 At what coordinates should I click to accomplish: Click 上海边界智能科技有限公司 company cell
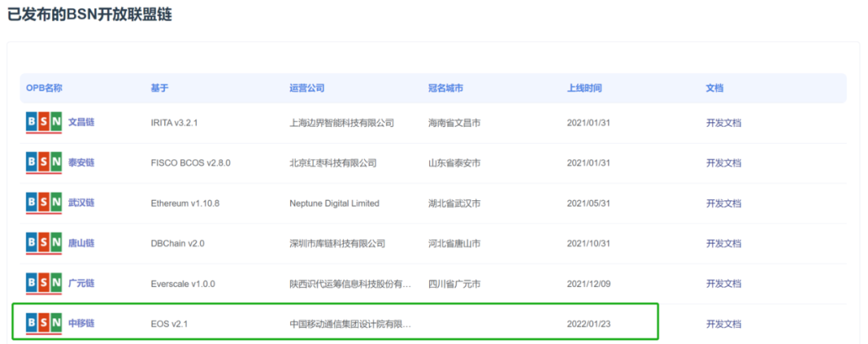coord(342,123)
